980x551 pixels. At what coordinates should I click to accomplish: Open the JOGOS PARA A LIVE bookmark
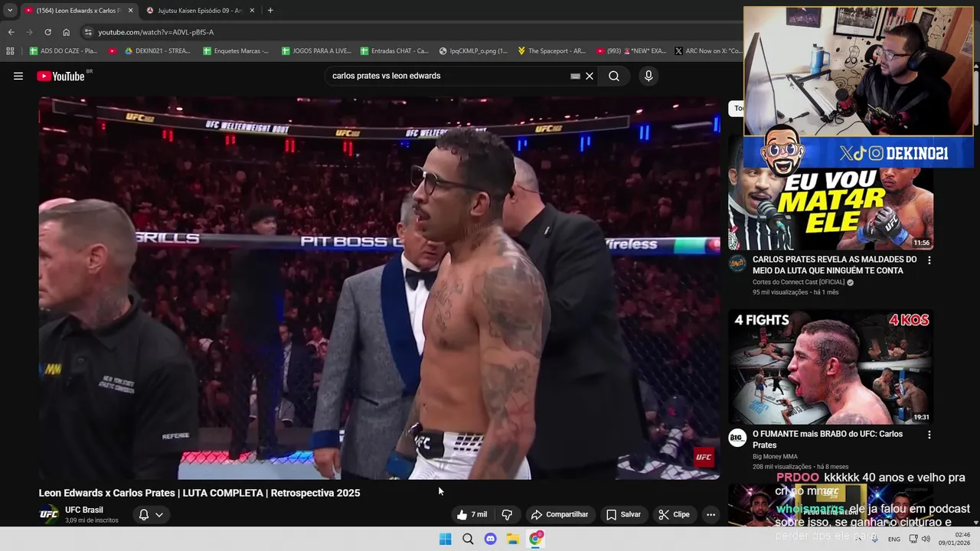[x=316, y=51]
